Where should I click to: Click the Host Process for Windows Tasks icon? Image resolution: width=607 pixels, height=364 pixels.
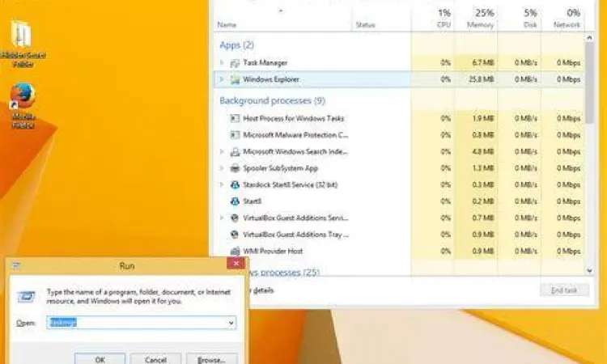pos(235,118)
